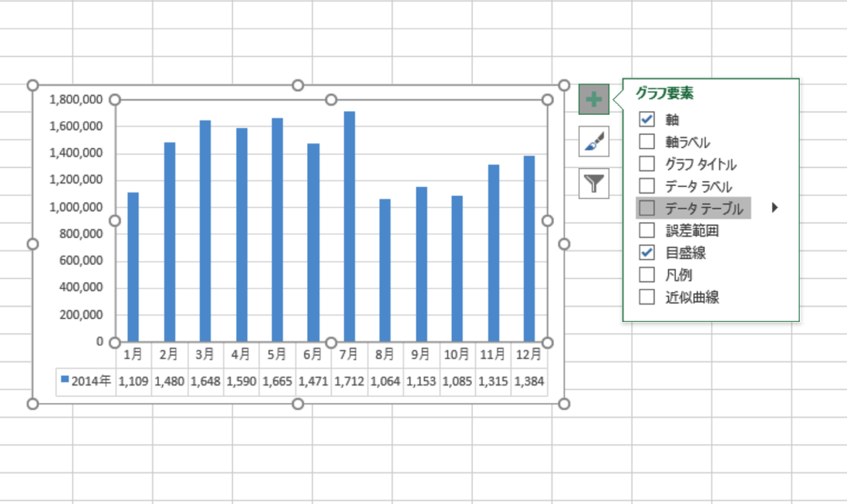Enable the グラフ タイトル checkbox
Viewport: 847px width, 504px height.
click(646, 163)
